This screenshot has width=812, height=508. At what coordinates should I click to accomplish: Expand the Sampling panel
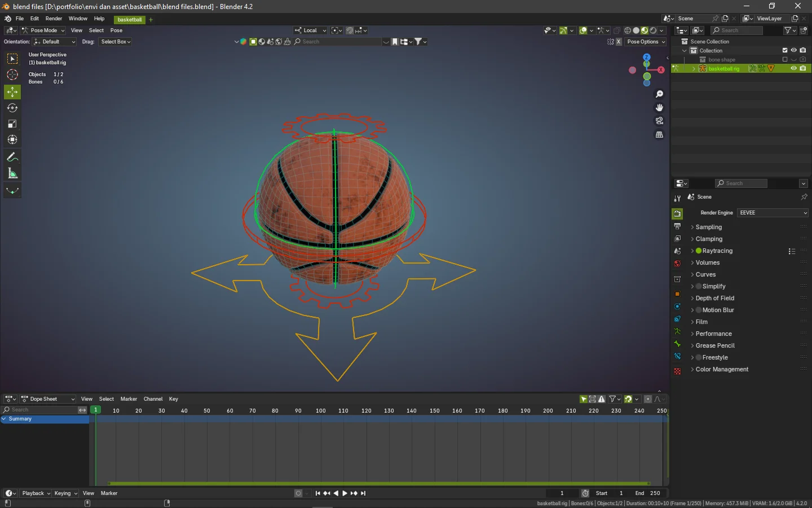click(x=708, y=227)
